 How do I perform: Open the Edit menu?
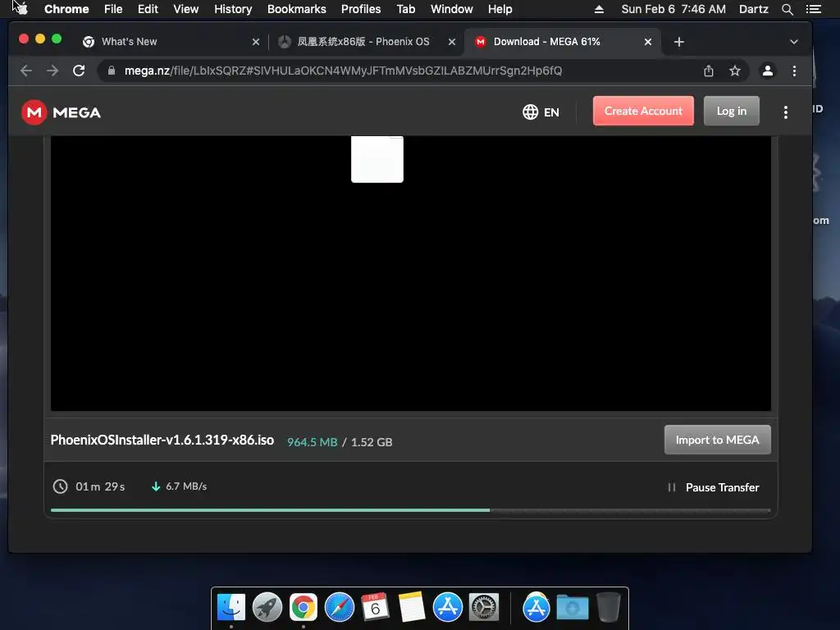[x=148, y=9]
